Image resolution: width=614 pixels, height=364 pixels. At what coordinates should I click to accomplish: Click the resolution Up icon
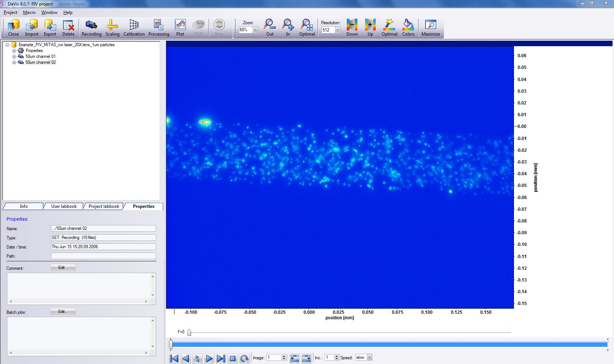click(x=370, y=28)
